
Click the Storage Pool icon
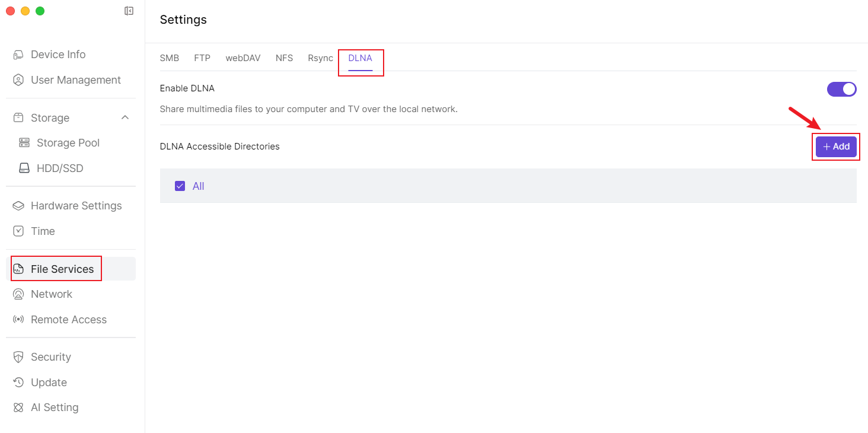tap(24, 143)
